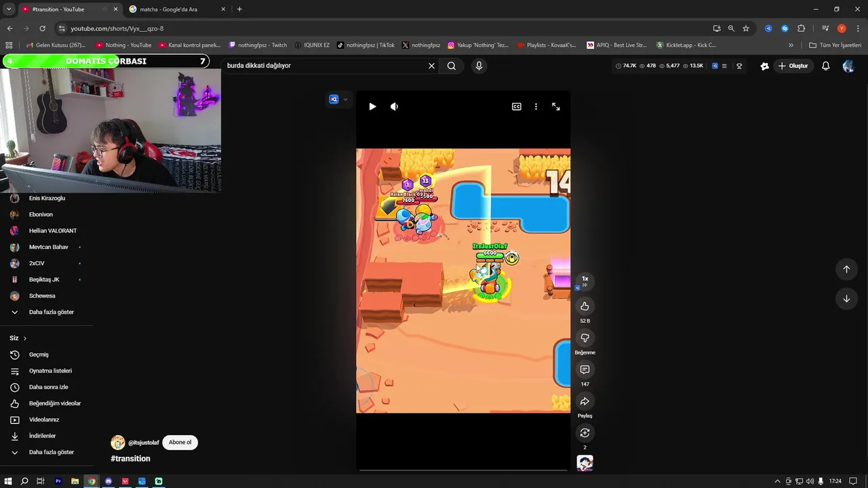Bookmark this page with the star
This screenshot has width=868, height=488.
(746, 28)
